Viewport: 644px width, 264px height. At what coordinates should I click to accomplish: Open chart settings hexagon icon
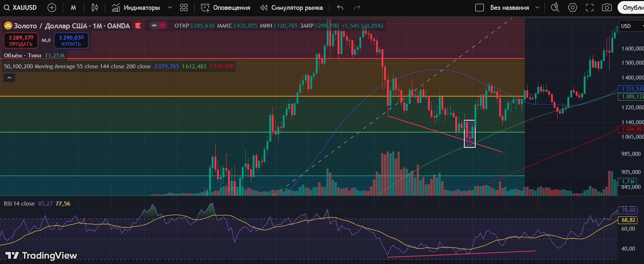coord(572,8)
